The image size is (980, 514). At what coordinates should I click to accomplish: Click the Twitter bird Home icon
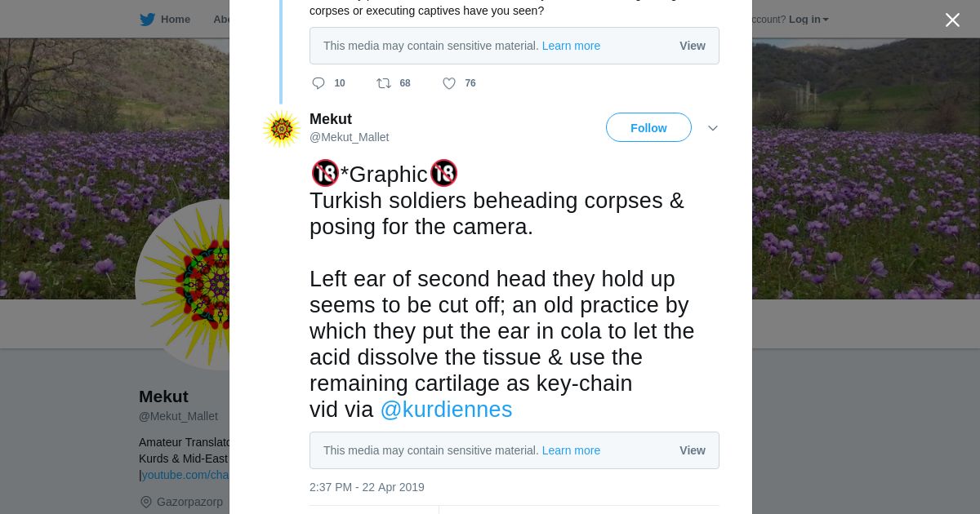(x=147, y=20)
